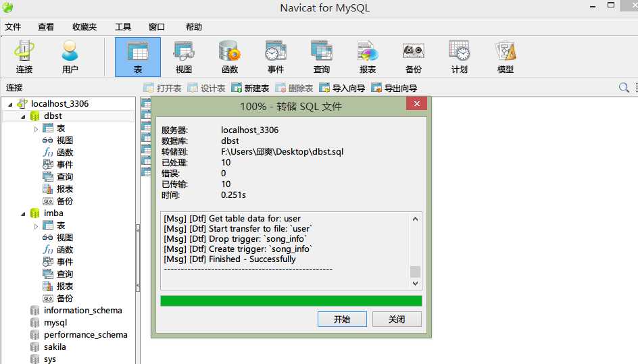Select the localhost_3306 connection
The image size is (638, 364).
59,104
